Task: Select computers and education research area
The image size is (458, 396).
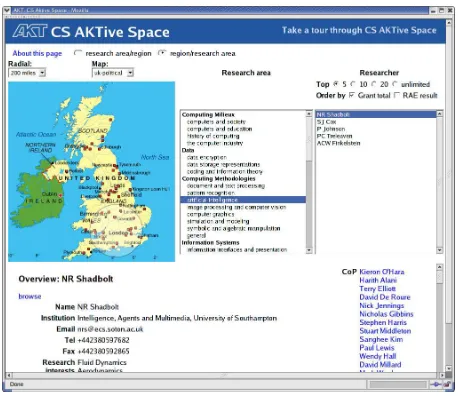Action: [x=219, y=129]
